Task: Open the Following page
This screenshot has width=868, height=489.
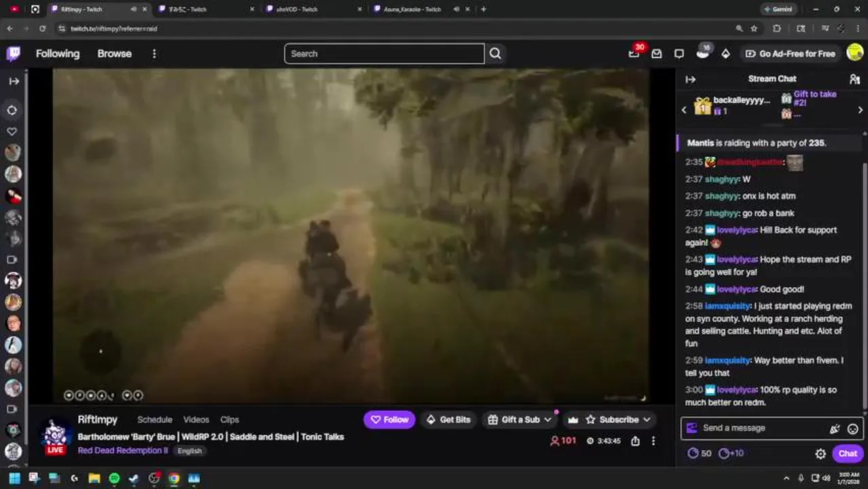Action: [x=58, y=54]
